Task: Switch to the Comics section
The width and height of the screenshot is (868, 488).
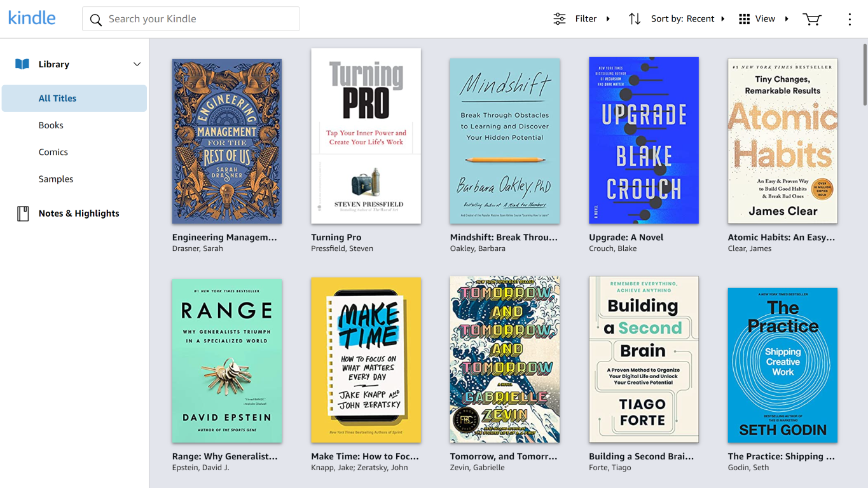Action: (x=53, y=152)
